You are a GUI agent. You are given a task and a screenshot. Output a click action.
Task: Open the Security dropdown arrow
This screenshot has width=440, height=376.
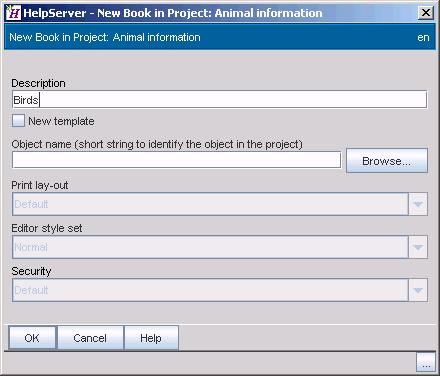tap(418, 290)
